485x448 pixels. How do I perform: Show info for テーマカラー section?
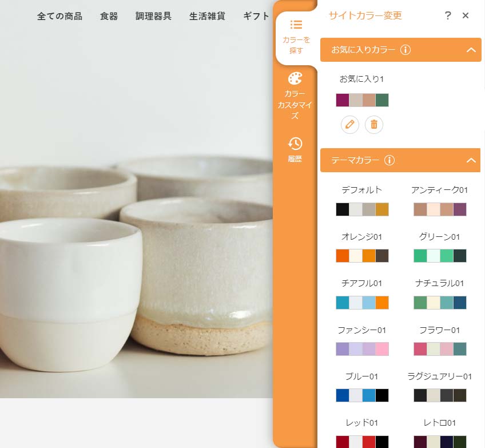pos(389,160)
